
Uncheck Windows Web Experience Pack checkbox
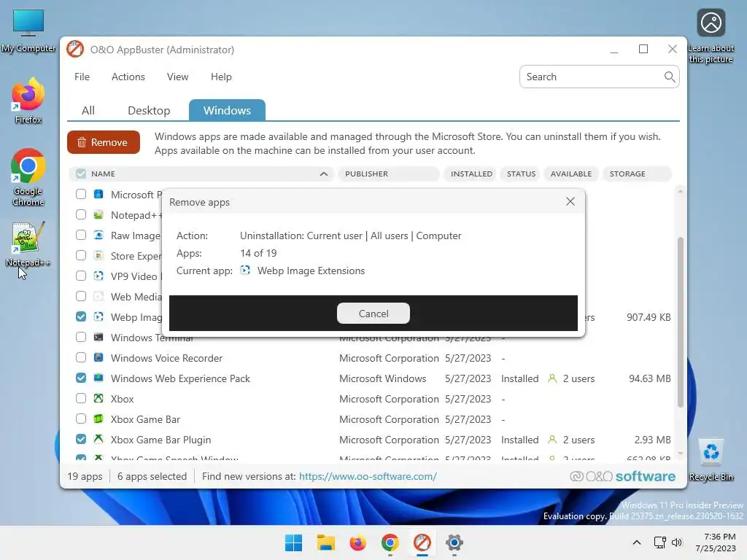(x=81, y=378)
